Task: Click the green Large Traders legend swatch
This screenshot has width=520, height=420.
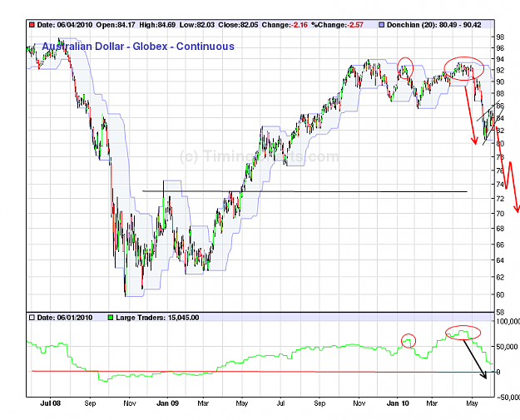Action: tap(111, 318)
